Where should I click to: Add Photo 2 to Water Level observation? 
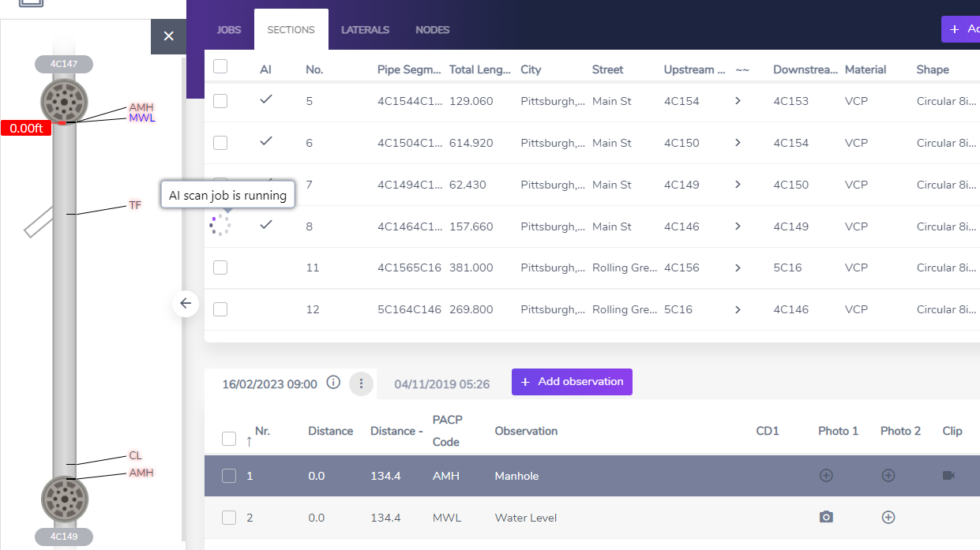[x=888, y=518]
